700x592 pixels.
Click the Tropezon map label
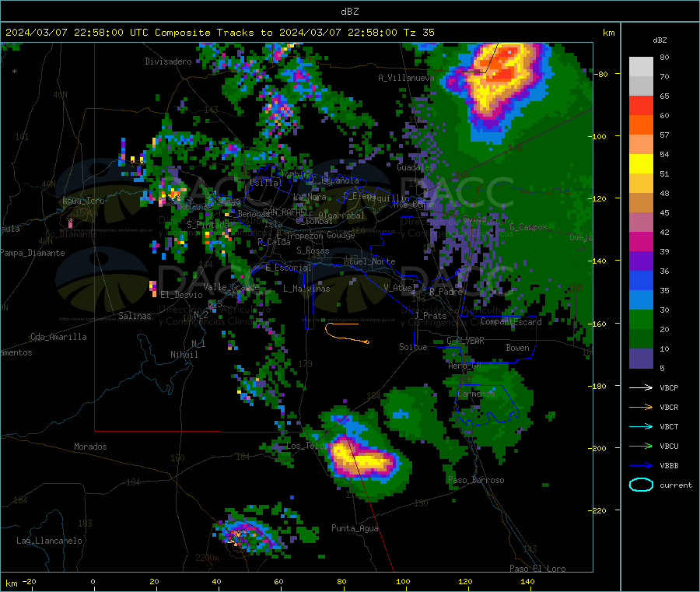coord(304,236)
